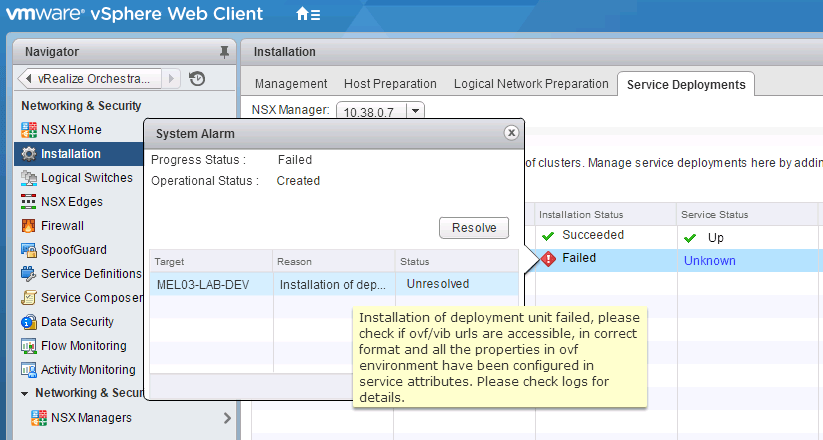Screen dimensions: 823x440
Task: Click the green Up status checkmark
Action: [690, 238]
